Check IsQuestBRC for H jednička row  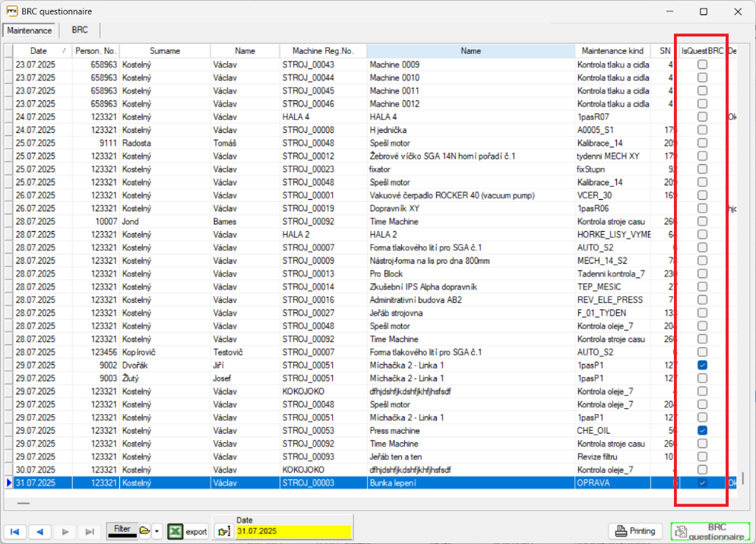[703, 130]
